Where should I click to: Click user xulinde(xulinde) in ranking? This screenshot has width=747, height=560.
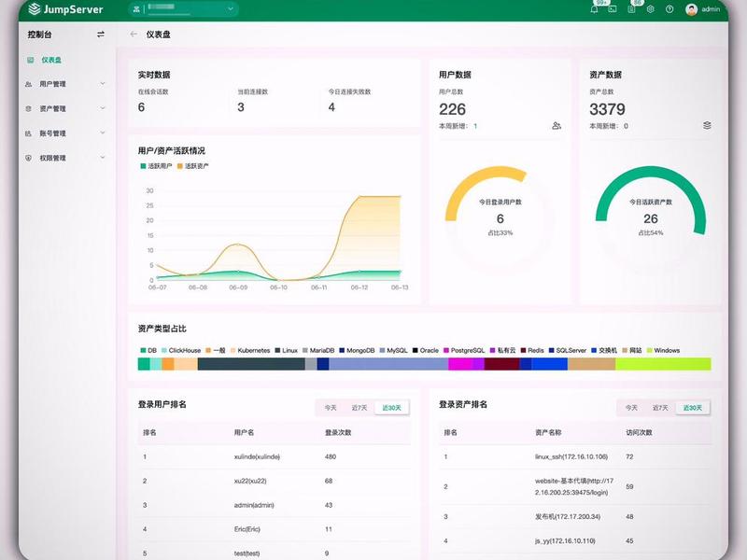click(x=257, y=456)
